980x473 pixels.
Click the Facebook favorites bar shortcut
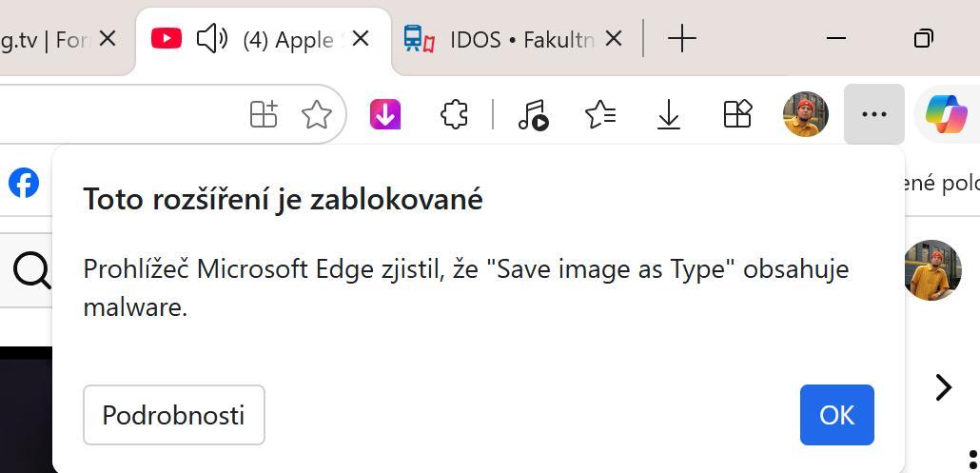[24, 182]
